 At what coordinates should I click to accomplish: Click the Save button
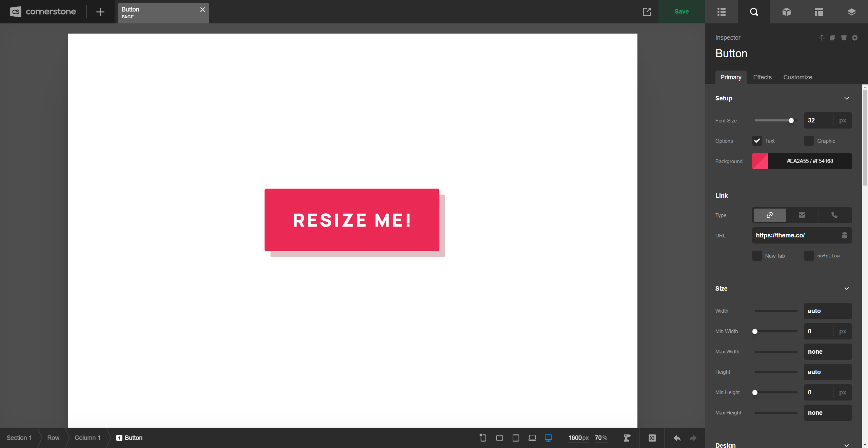pyautogui.click(x=682, y=11)
